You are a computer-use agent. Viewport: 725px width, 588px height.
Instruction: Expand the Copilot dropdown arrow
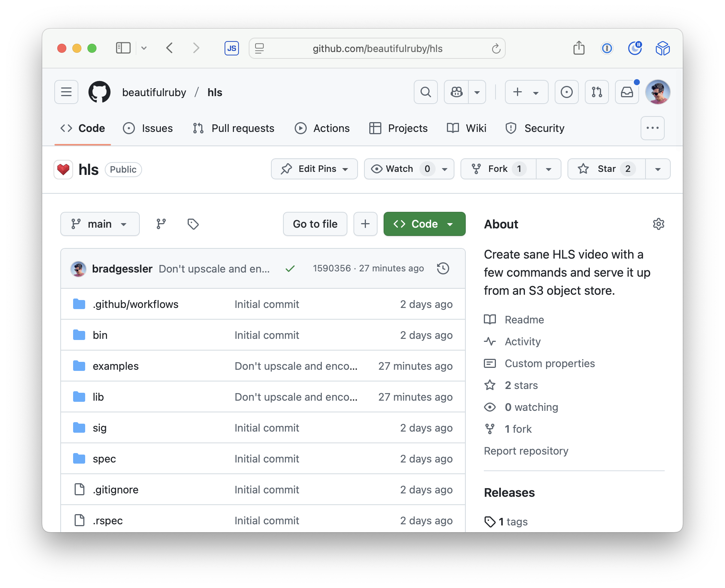pyautogui.click(x=477, y=92)
